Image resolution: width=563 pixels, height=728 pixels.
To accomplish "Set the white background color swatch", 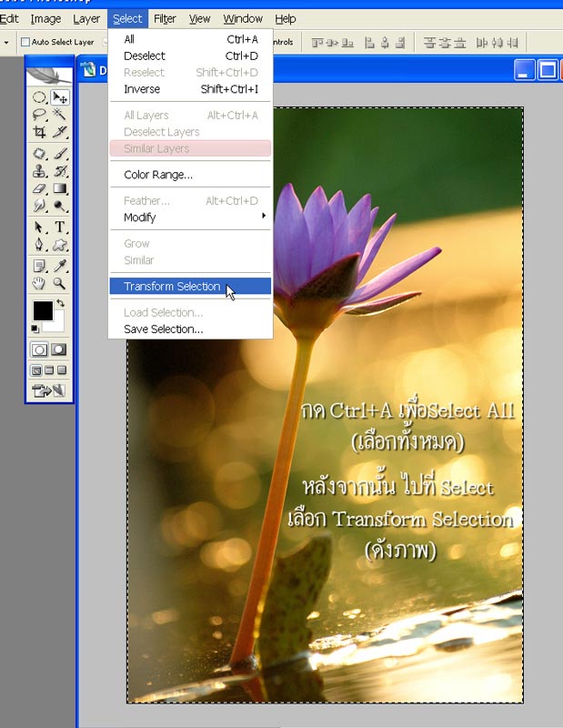I will [x=56, y=324].
